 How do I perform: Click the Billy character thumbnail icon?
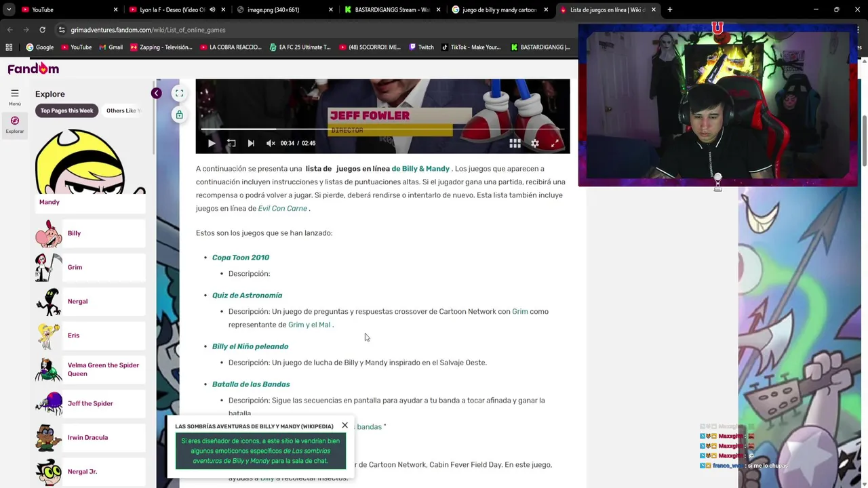click(49, 233)
